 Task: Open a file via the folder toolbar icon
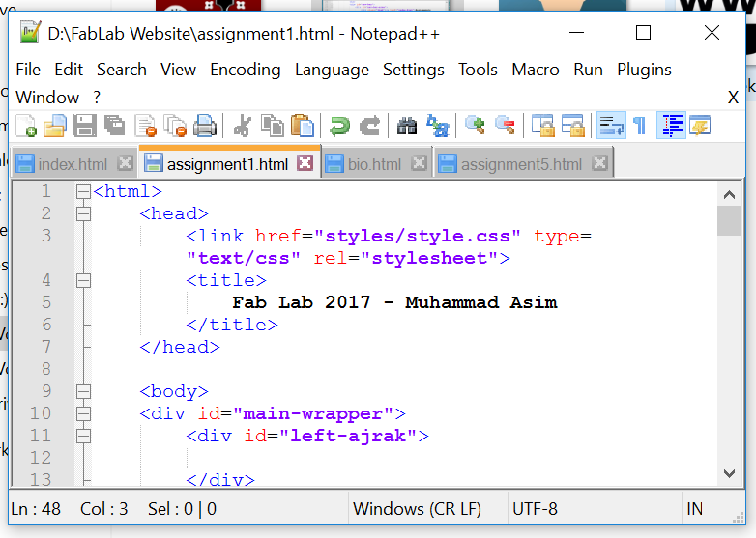55,127
